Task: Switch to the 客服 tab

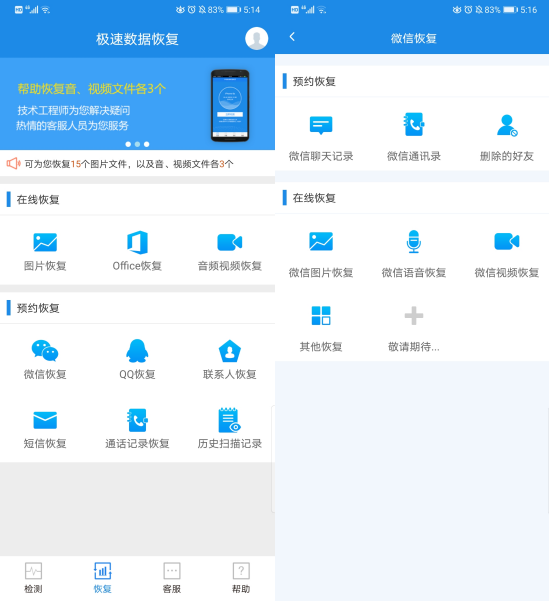Action: click(x=172, y=578)
